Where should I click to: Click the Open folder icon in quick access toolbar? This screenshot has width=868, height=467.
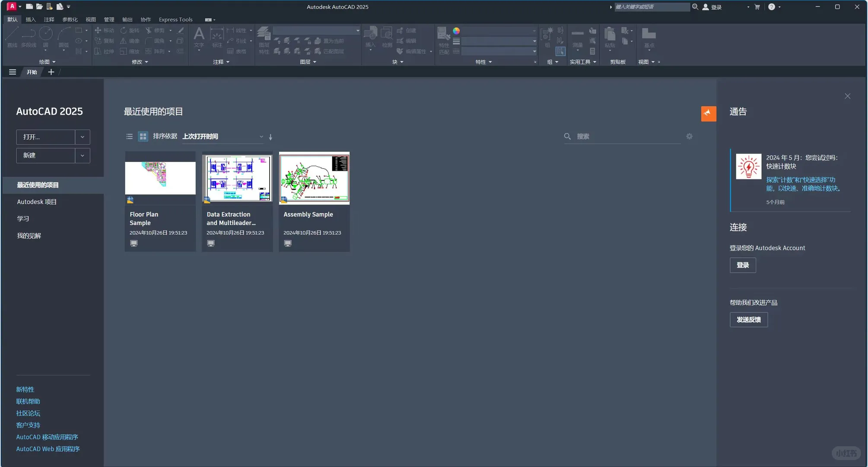(39, 6)
